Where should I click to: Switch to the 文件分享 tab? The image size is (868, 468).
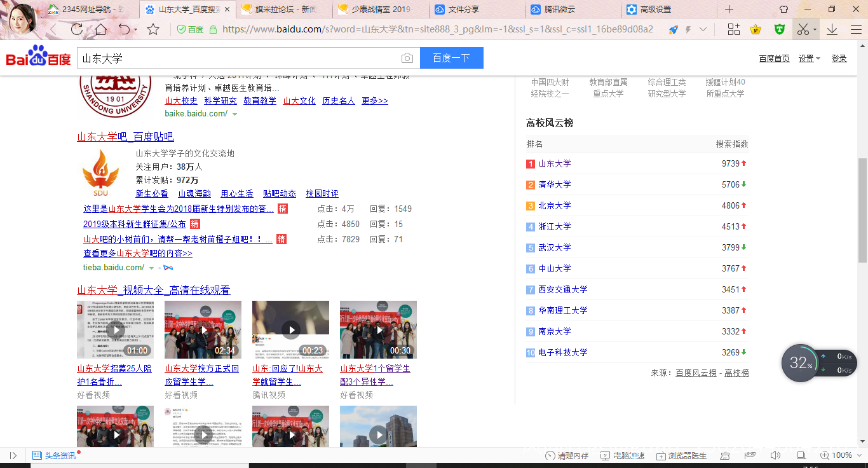pos(463,10)
